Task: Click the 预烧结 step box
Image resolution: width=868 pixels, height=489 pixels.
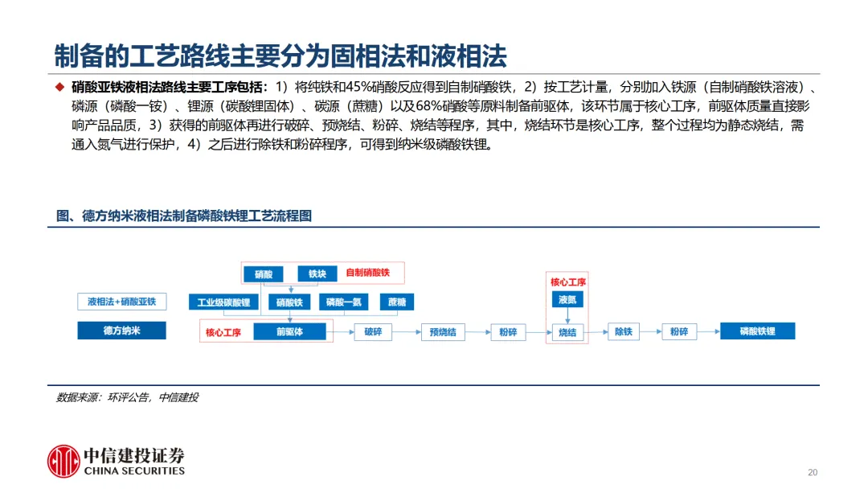Action: [x=443, y=332]
